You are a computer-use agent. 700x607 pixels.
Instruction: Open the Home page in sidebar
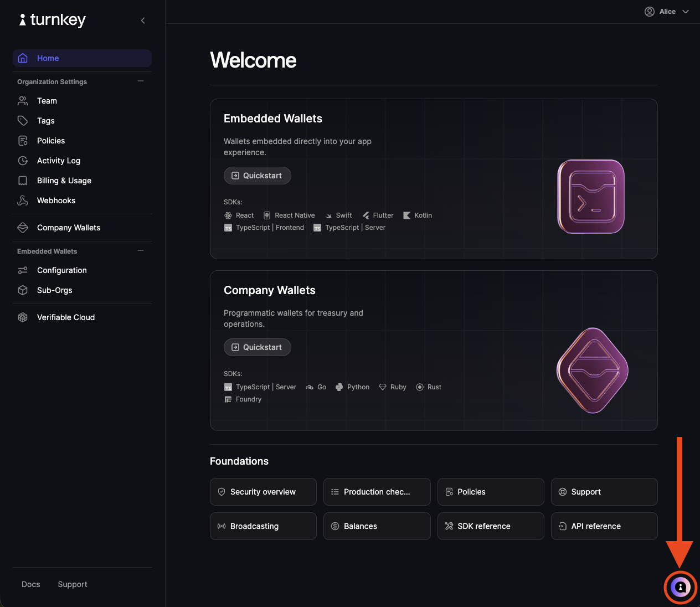pos(82,58)
